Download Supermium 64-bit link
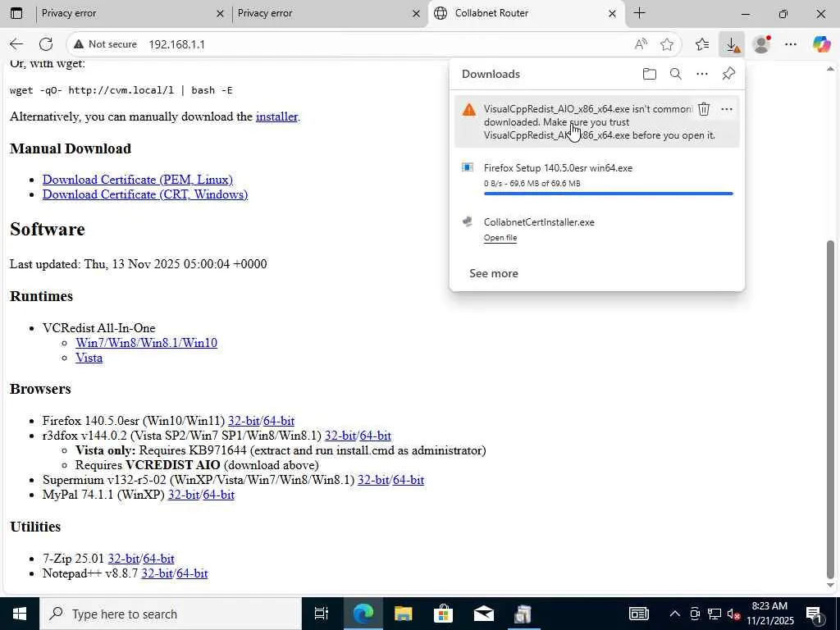840x630 pixels. 409,480
